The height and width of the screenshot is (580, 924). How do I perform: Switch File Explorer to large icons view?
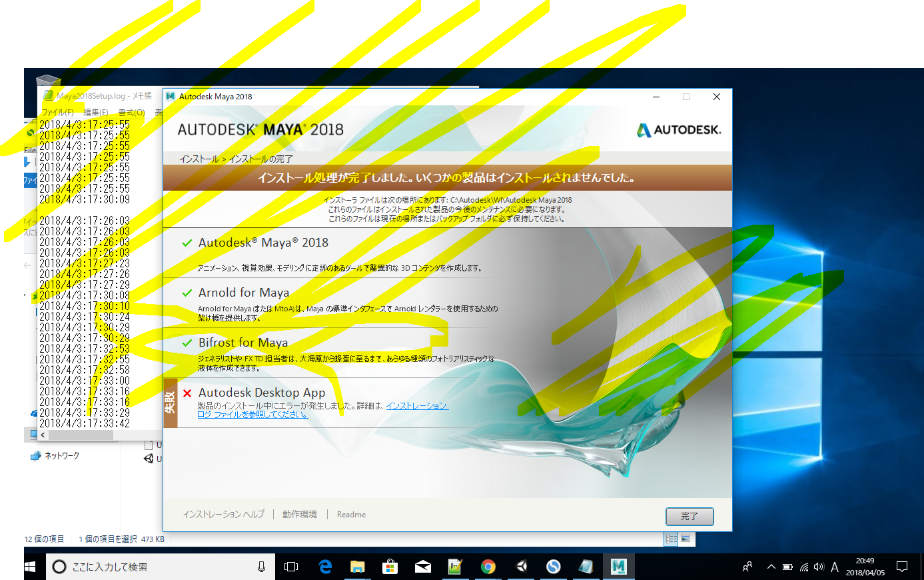(686, 539)
